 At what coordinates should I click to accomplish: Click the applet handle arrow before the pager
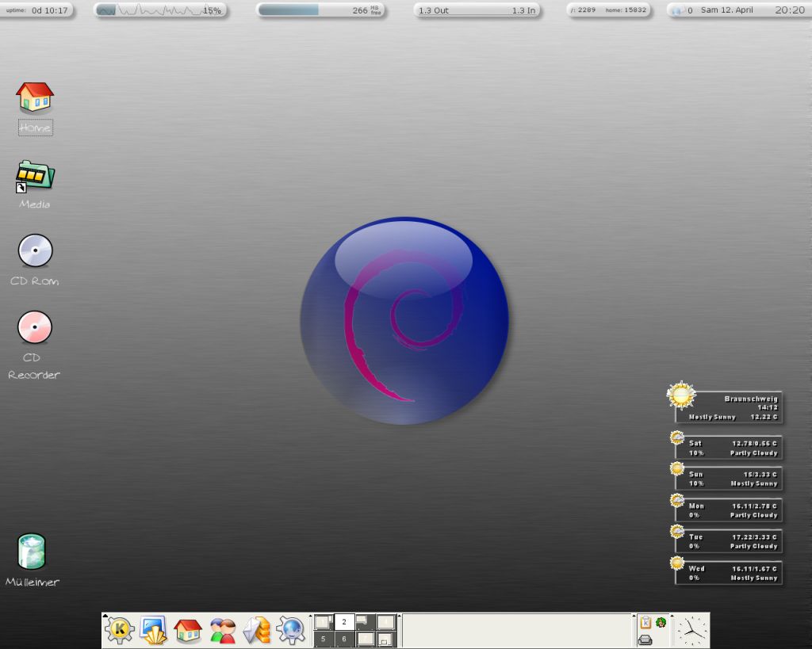[x=311, y=616]
